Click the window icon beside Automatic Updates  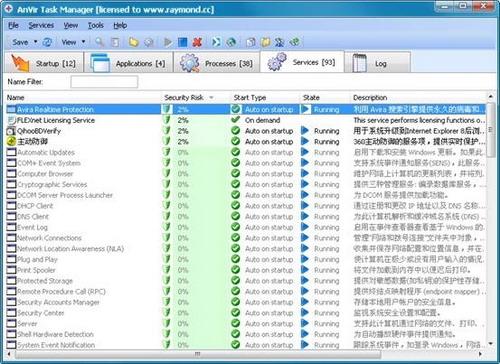point(11,152)
